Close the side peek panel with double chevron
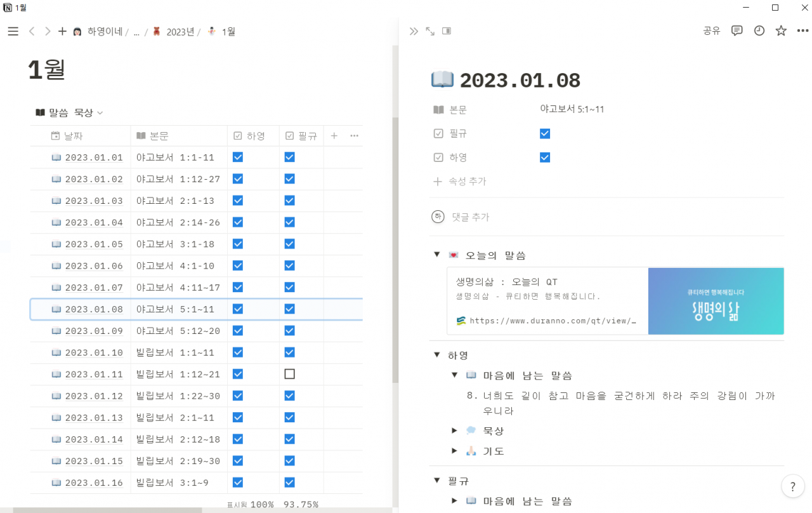812x513 pixels. click(x=414, y=31)
